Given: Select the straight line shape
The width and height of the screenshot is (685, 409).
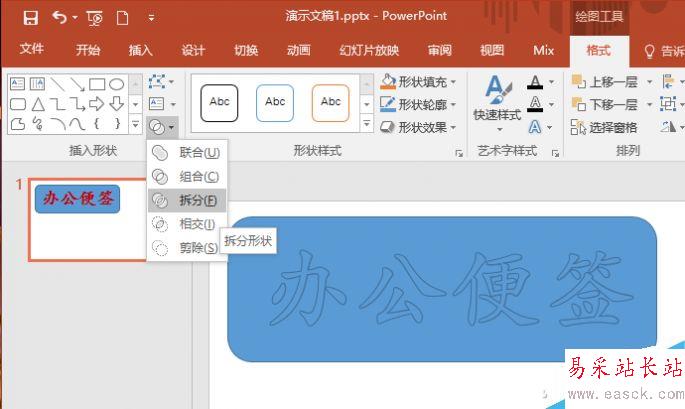Looking at the screenshot, I should pos(57,84).
